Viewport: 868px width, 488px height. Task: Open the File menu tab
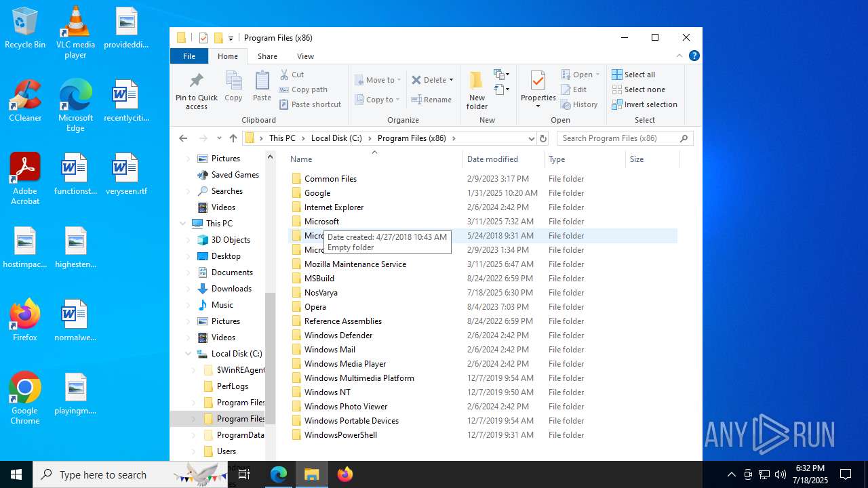coord(189,56)
